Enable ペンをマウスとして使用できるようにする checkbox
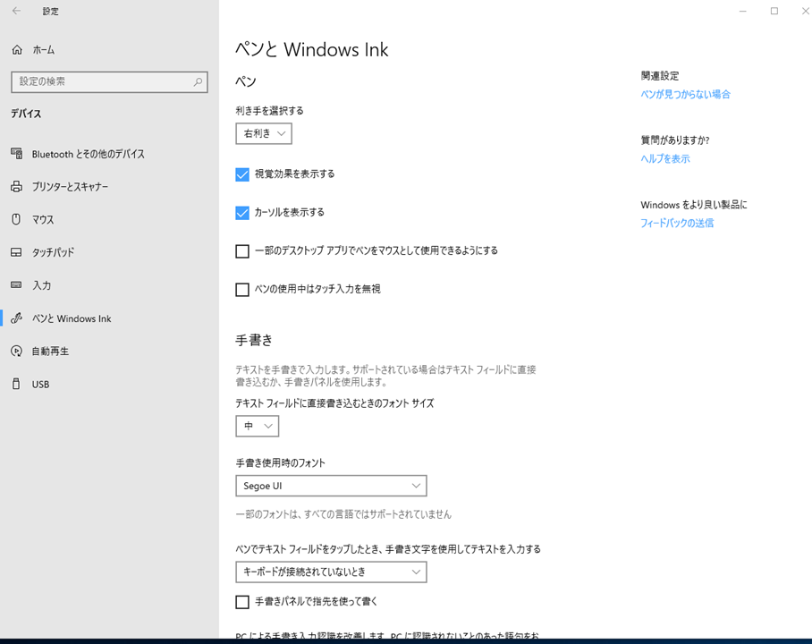 pos(242,251)
